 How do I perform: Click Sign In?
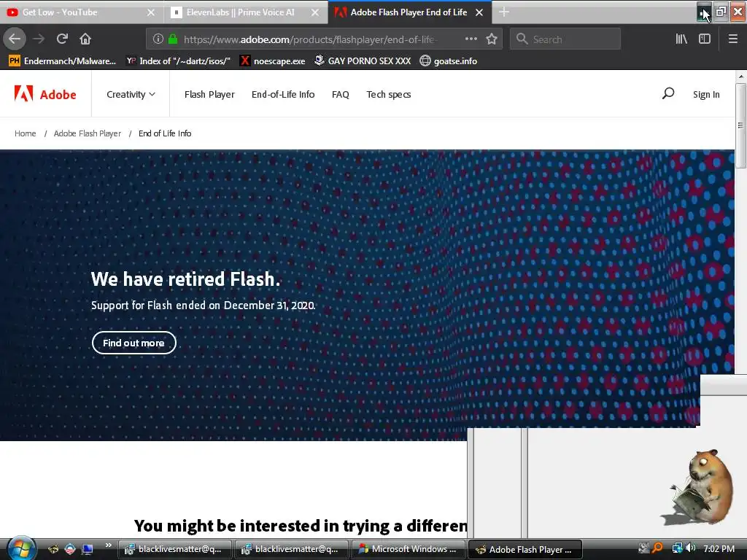[706, 94]
